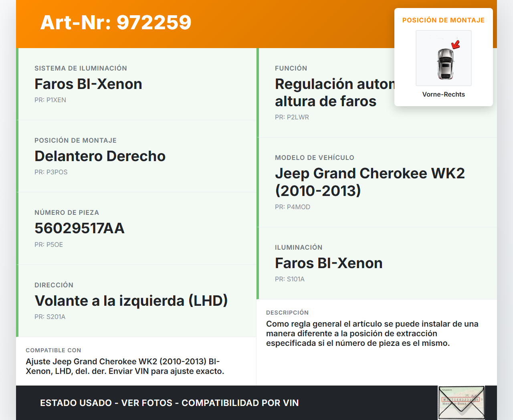Click the part number 56029517AA
This screenshot has height=420, width=513.
79,228
